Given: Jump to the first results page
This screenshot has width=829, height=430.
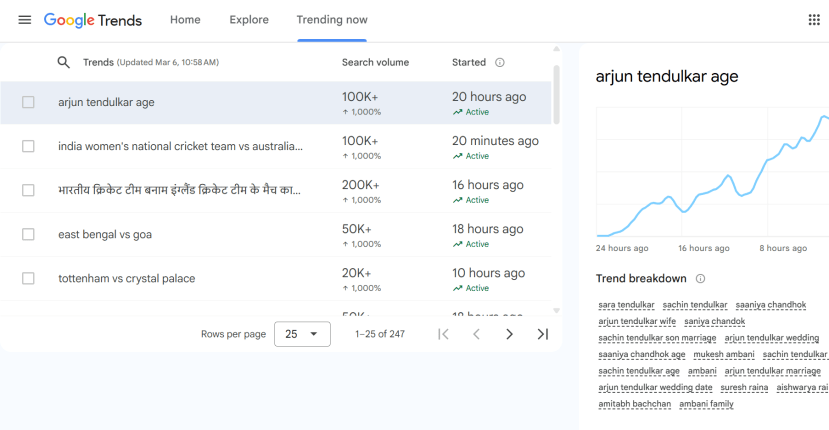Looking at the screenshot, I should coord(443,334).
